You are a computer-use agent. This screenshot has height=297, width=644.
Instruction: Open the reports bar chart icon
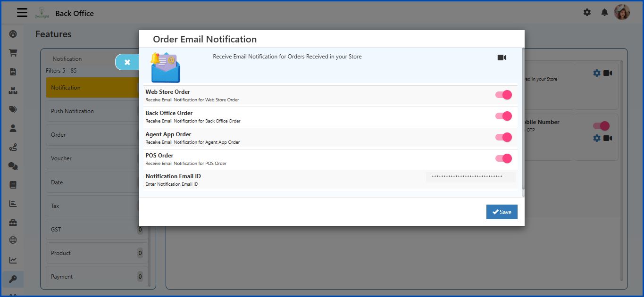click(x=13, y=203)
